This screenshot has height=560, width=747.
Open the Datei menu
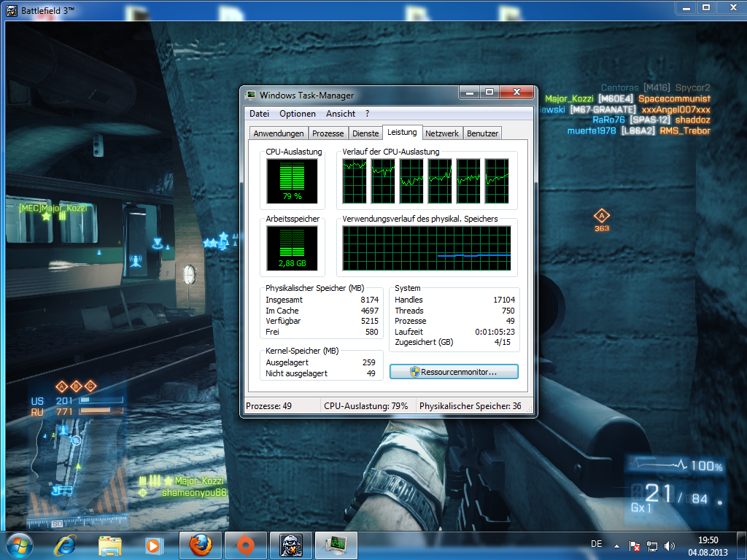259,114
